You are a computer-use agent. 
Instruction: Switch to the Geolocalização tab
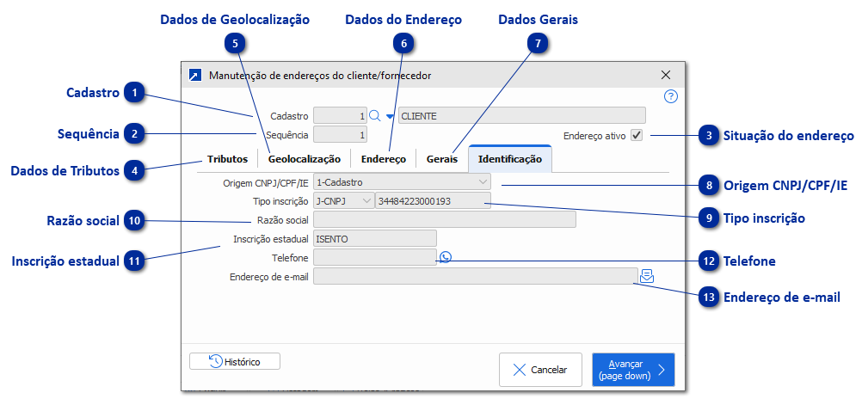click(x=305, y=159)
